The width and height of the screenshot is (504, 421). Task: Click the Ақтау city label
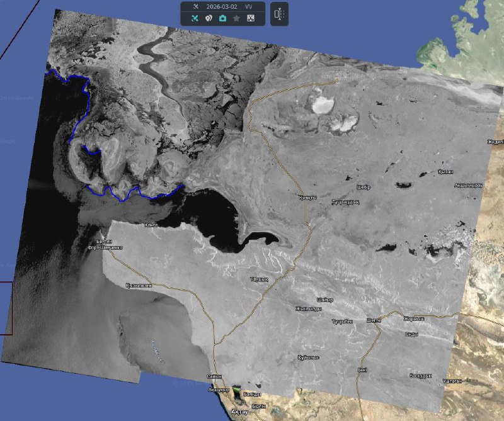point(239,412)
